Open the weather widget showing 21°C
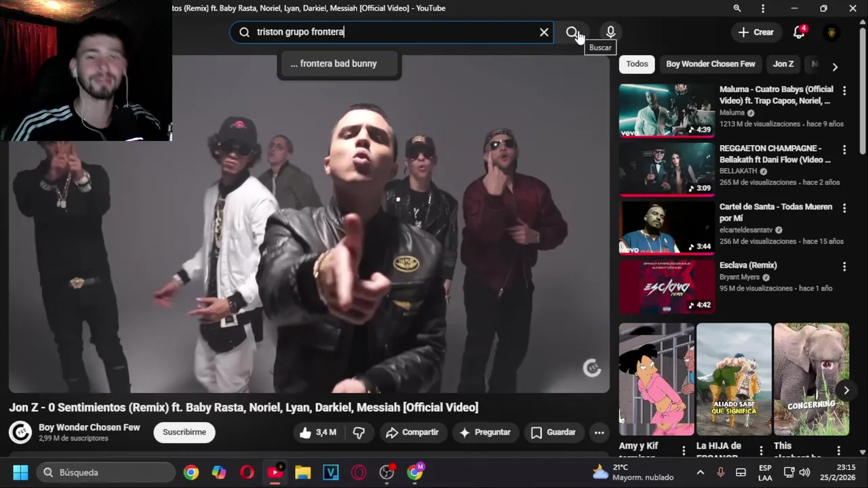This screenshot has height=488, width=868. [633, 472]
